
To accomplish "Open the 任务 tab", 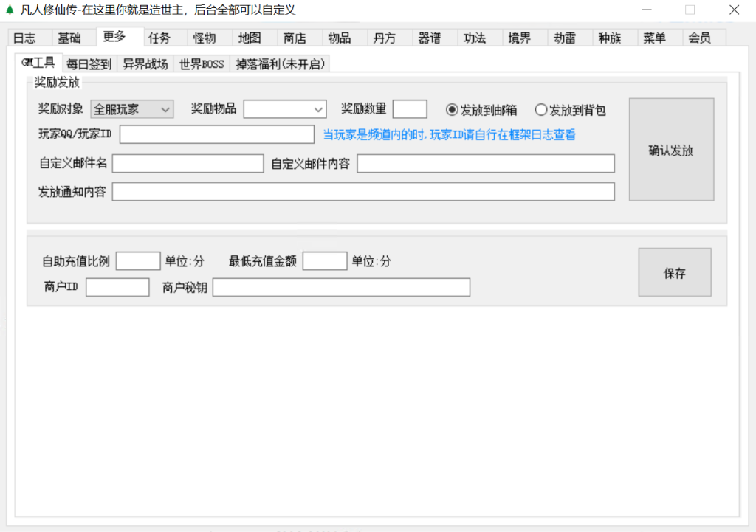I will 159,38.
